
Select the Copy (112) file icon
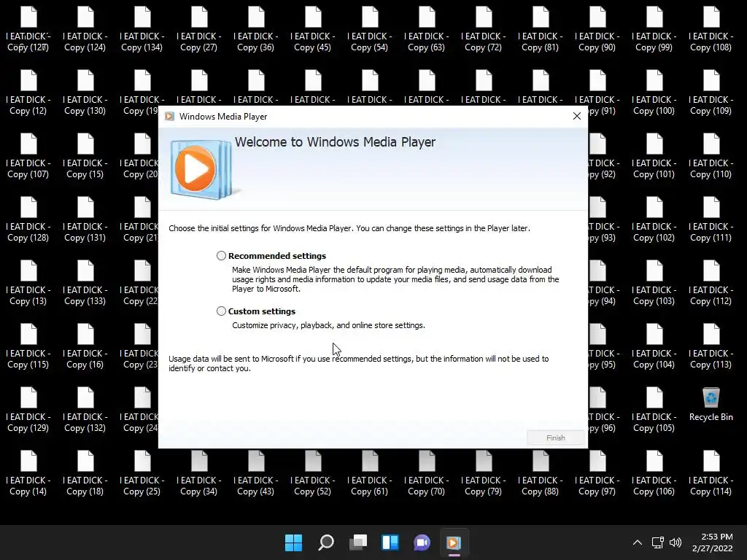(x=711, y=283)
